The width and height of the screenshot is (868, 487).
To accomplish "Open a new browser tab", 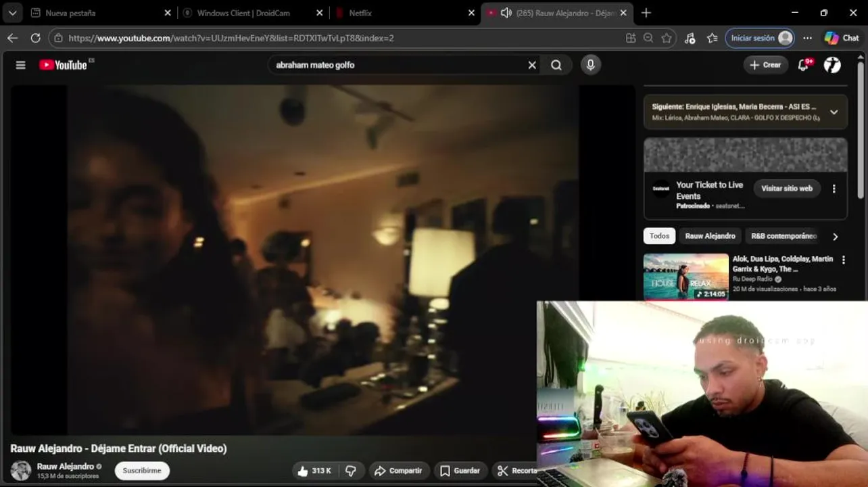I will coord(646,13).
